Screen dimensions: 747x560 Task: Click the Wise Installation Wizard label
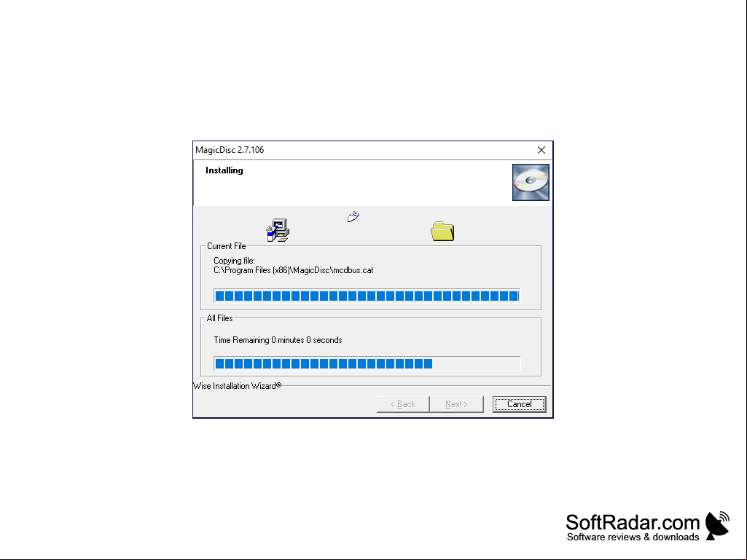[x=238, y=386]
